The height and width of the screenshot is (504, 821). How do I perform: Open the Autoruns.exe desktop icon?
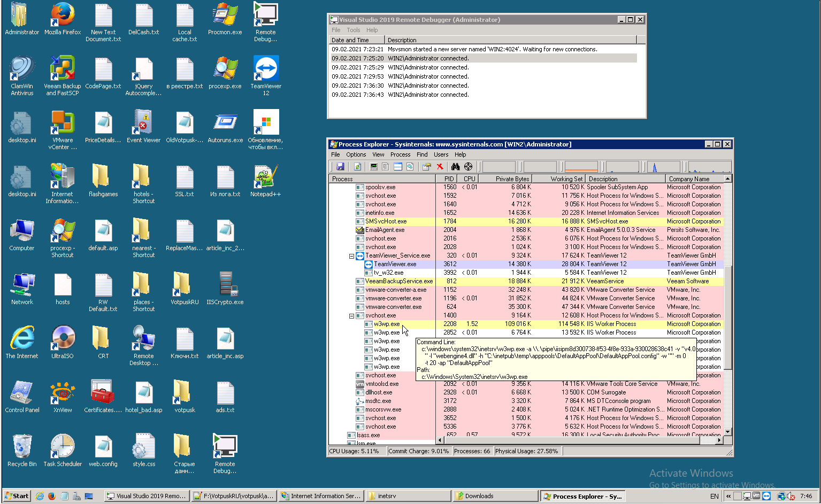pyautogui.click(x=225, y=127)
